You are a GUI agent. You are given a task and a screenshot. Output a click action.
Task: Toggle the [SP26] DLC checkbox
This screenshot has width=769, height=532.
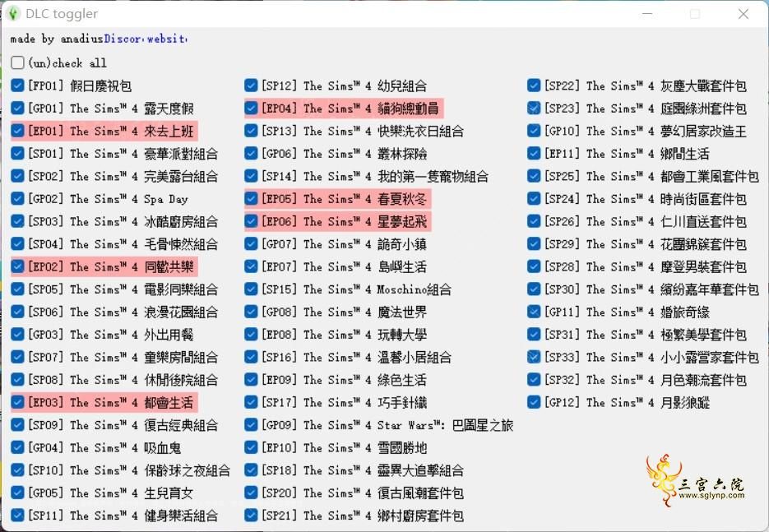click(534, 221)
